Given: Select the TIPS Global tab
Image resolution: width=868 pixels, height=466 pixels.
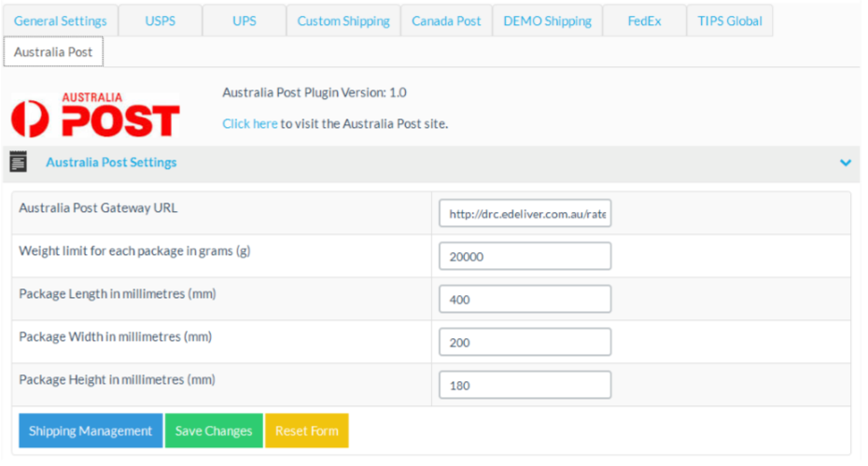Looking at the screenshot, I should (729, 21).
